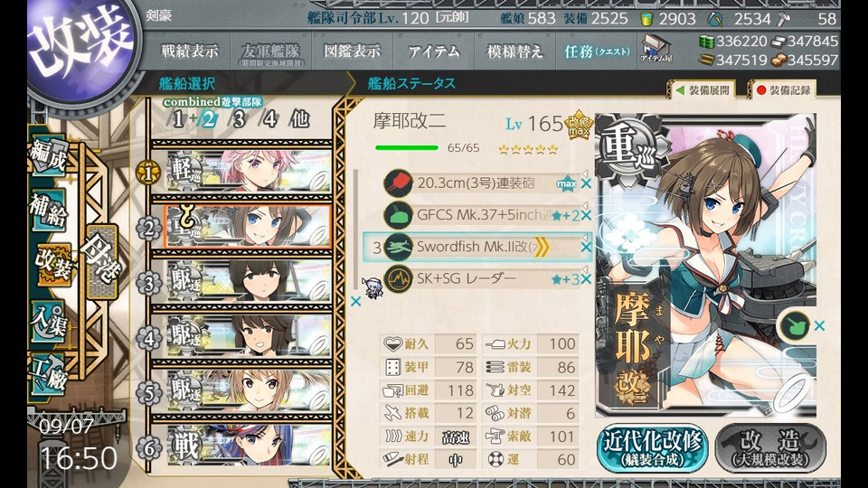Open the 装備記録 equipment record
The height and width of the screenshot is (488, 868).
pyautogui.click(x=783, y=90)
